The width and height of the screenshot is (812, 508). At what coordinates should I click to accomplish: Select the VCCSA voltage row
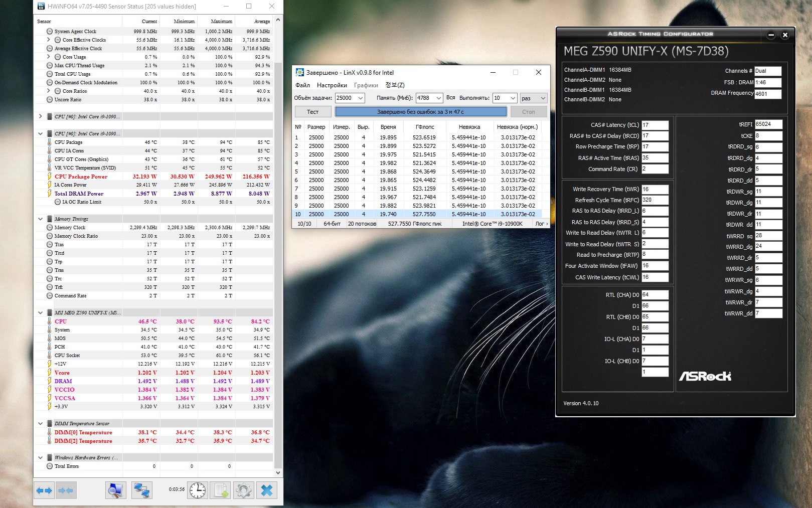point(154,398)
